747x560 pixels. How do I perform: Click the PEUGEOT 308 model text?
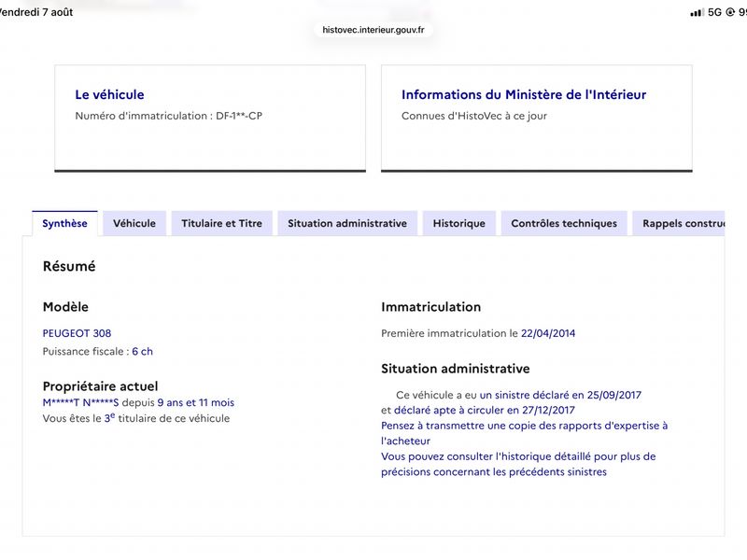pos(77,333)
